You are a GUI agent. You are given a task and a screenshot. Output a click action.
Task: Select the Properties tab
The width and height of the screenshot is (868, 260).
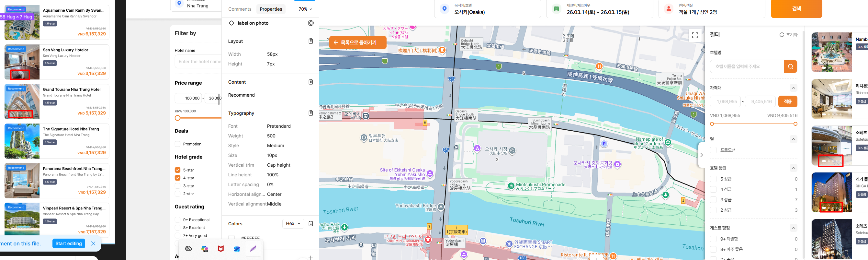coord(271,9)
